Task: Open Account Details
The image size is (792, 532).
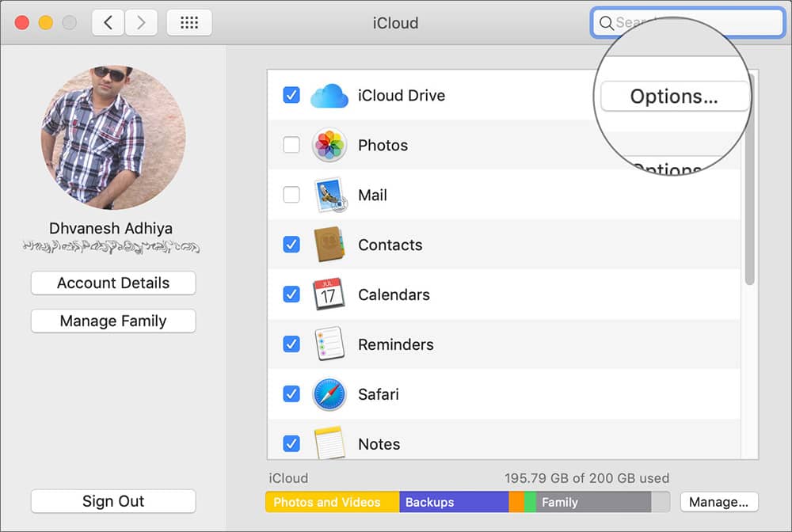Action: click(112, 283)
